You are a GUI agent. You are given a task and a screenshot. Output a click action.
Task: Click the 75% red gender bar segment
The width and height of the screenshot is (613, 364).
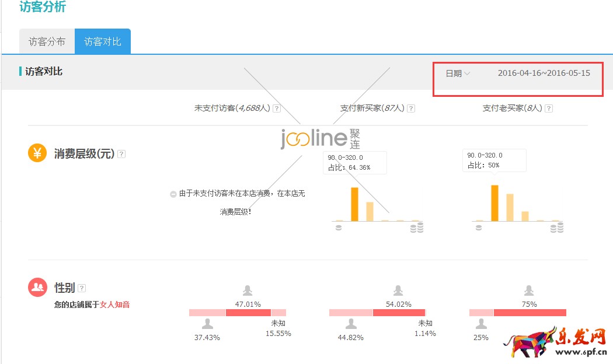(x=530, y=313)
